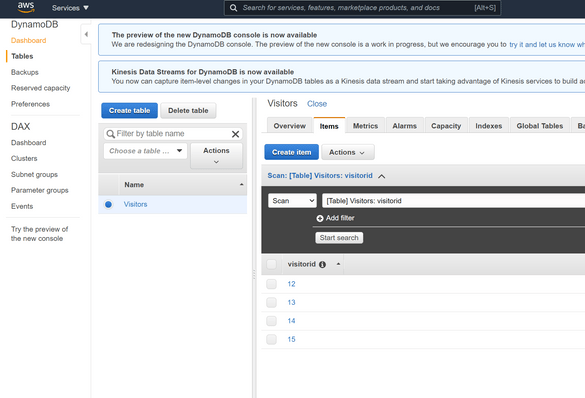The image size is (585, 398).
Task: Click the Name column header
Action: coord(183,185)
